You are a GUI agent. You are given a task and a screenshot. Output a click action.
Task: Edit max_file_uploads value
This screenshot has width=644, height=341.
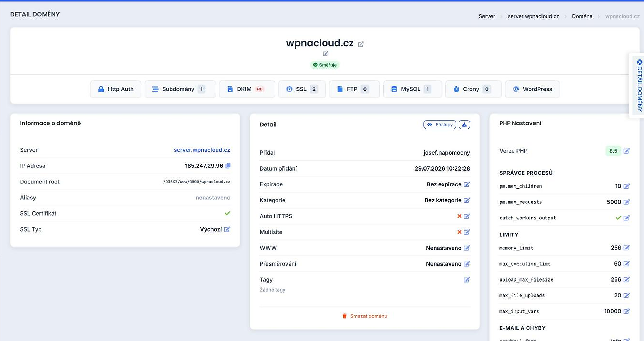(626, 295)
